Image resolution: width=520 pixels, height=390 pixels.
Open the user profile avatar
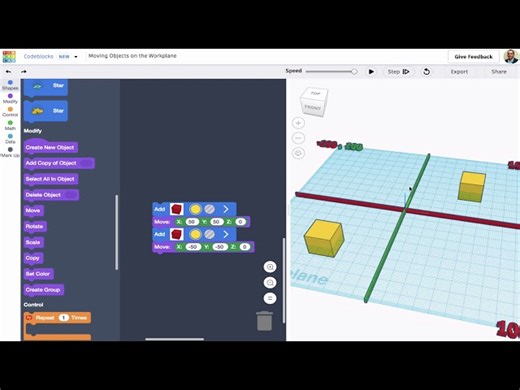pos(511,57)
